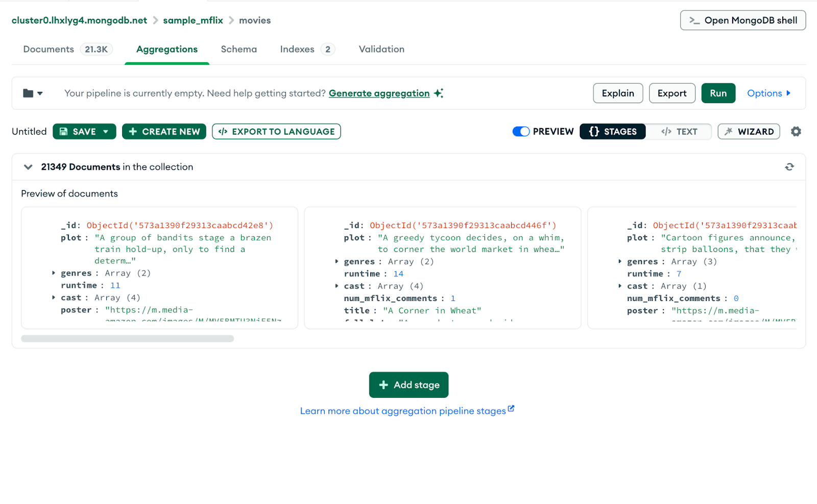Click the external link icon after the learn more text

(x=511, y=409)
